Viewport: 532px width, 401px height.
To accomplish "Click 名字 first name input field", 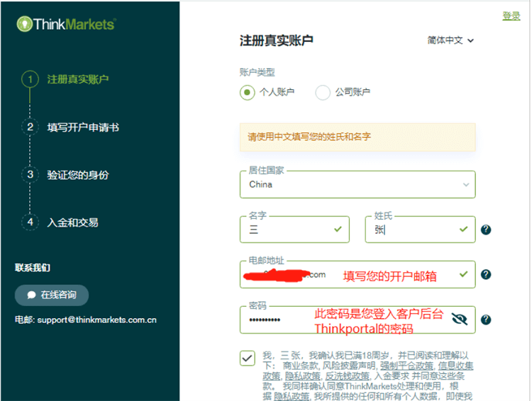I will coord(294,230).
